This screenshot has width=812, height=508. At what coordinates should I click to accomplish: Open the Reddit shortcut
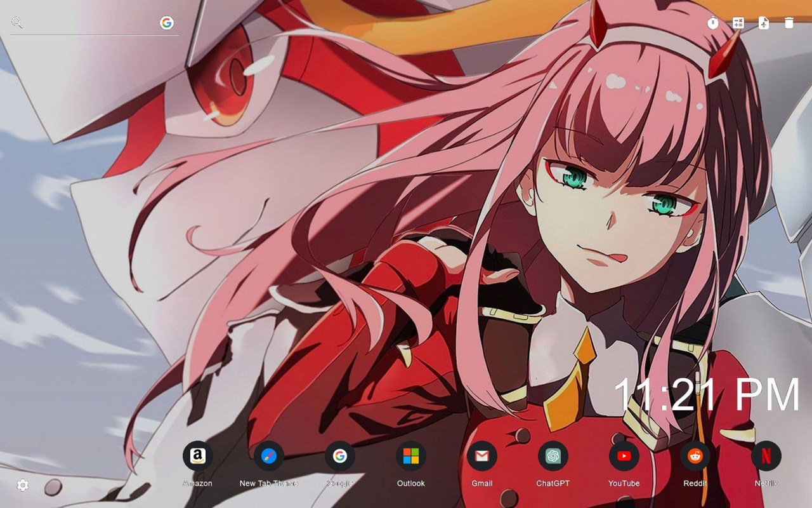[695, 456]
